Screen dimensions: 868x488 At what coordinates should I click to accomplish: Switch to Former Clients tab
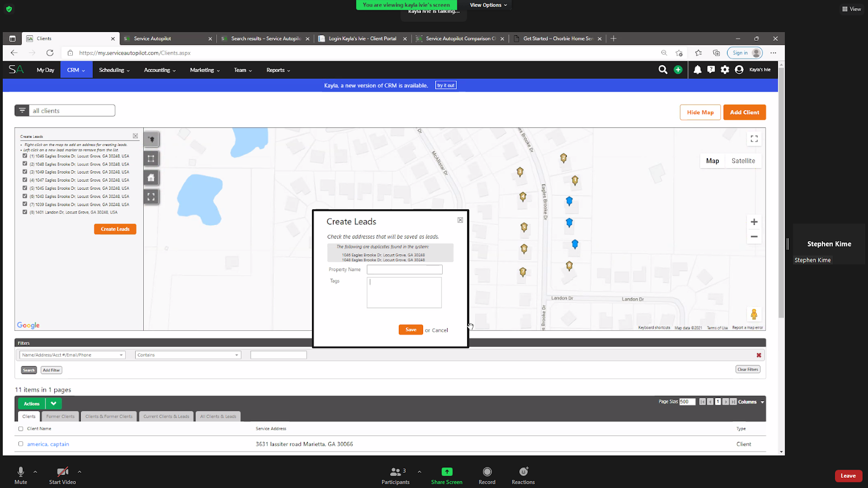coord(60,416)
